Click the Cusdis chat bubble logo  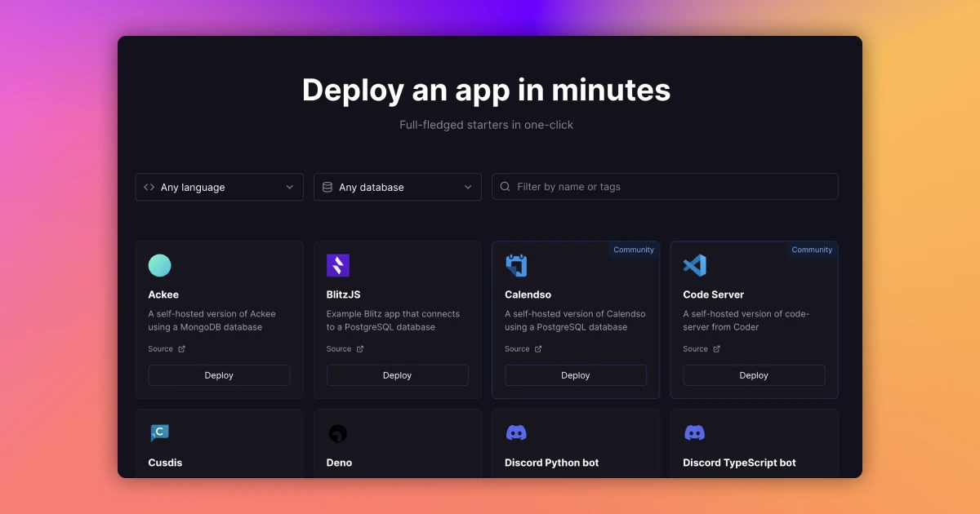160,433
